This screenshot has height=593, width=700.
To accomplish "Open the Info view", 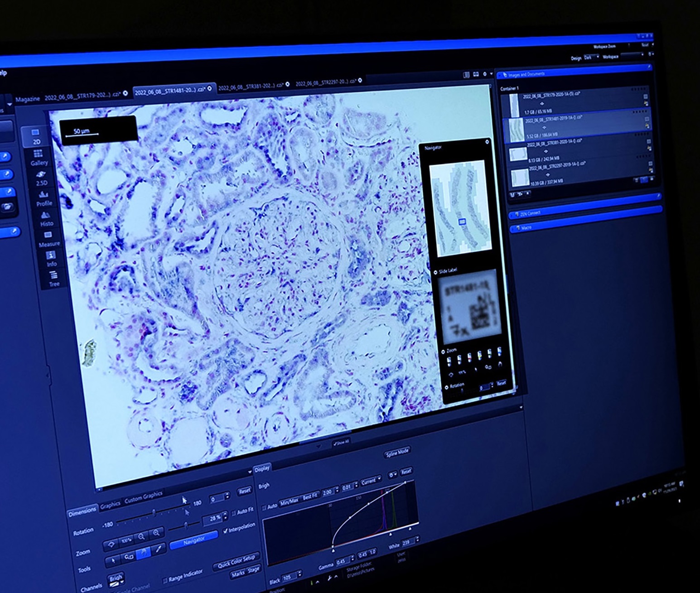I will point(51,259).
